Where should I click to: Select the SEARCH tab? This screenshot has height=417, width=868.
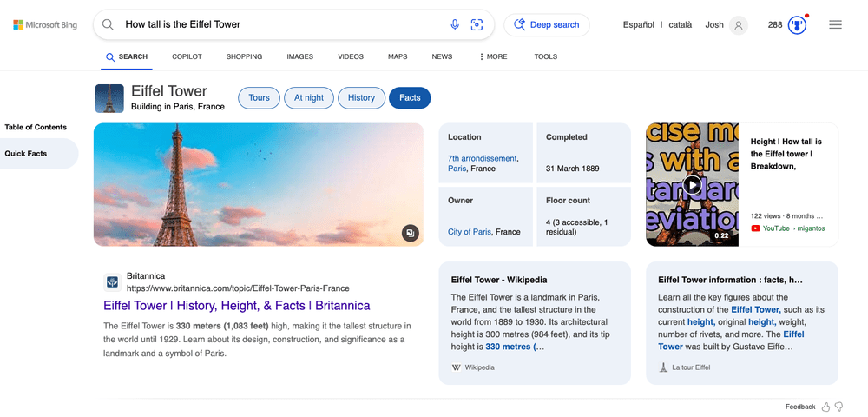[x=127, y=56]
